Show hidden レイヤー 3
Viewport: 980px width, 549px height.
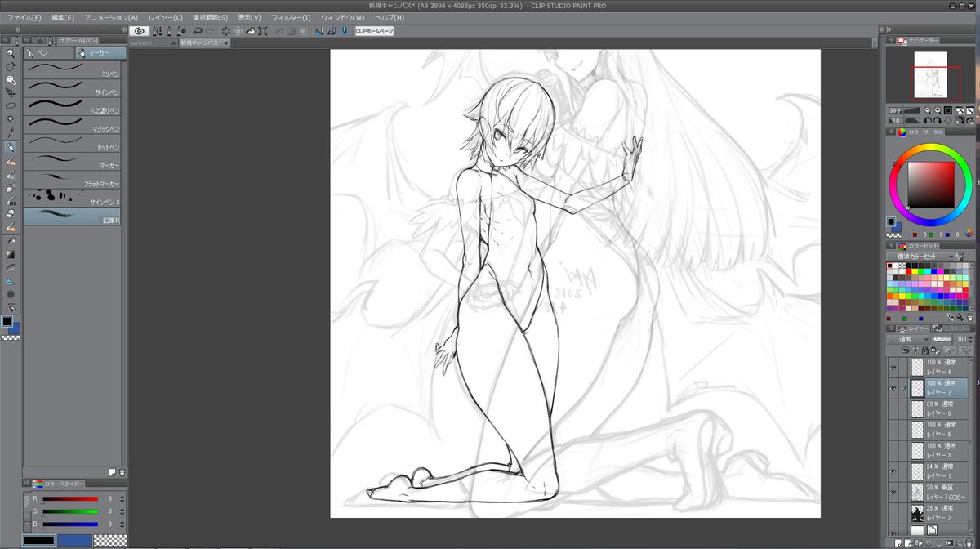pos(893,450)
